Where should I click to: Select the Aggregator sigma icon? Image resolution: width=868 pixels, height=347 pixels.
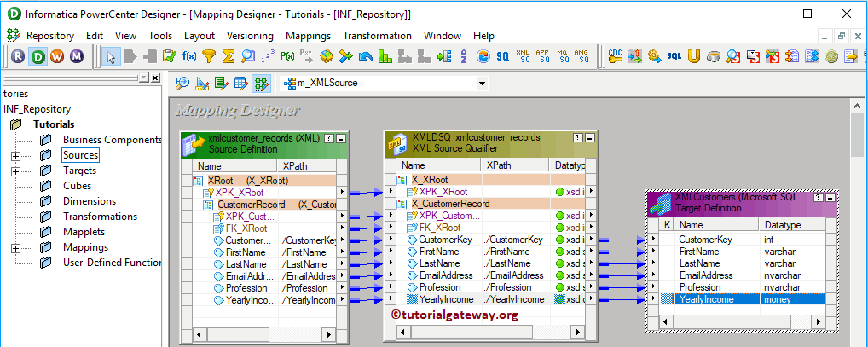(x=228, y=56)
